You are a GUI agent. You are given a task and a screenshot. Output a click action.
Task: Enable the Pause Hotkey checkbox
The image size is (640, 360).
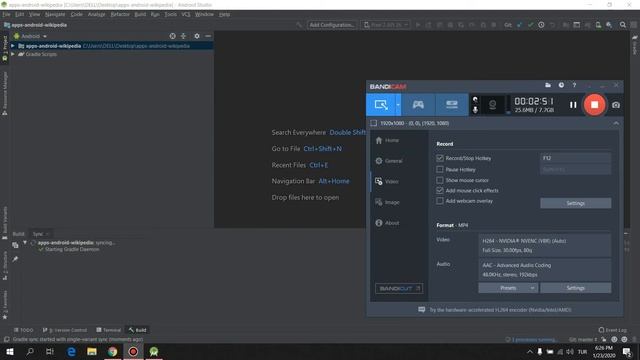pyautogui.click(x=440, y=169)
